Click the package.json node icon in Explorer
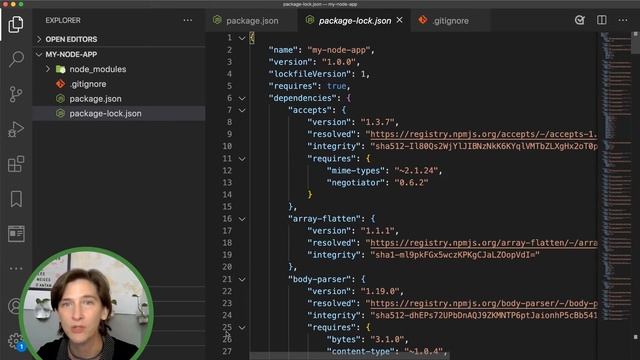 point(60,99)
